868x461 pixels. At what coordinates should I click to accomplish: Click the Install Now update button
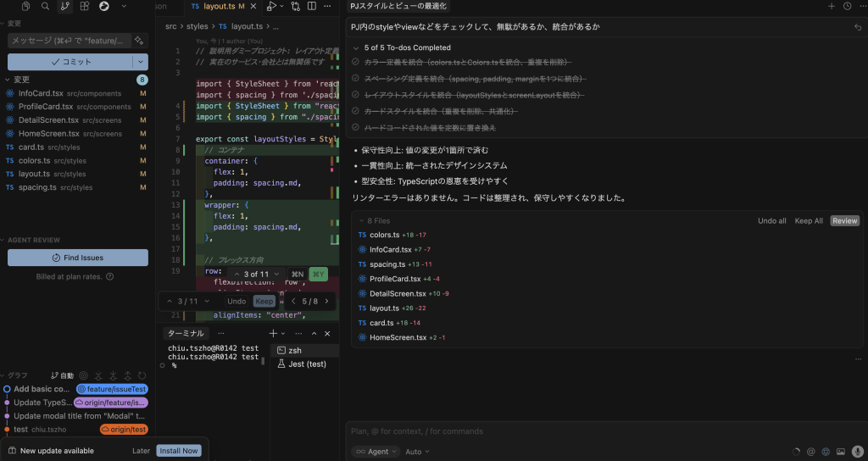click(x=179, y=451)
